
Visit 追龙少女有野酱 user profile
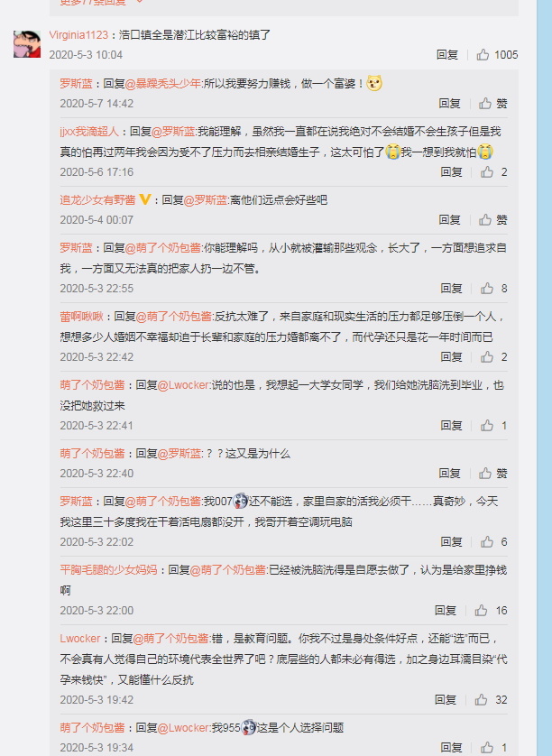click(97, 200)
